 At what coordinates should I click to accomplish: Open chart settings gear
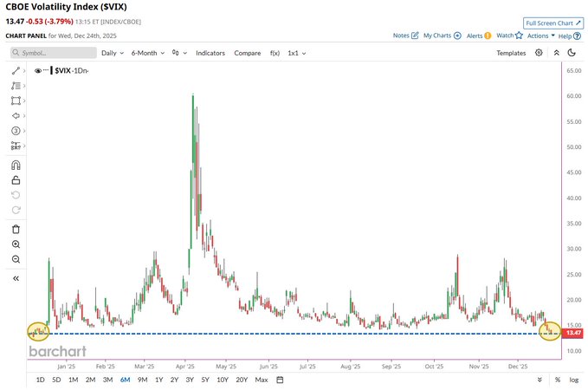539,53
